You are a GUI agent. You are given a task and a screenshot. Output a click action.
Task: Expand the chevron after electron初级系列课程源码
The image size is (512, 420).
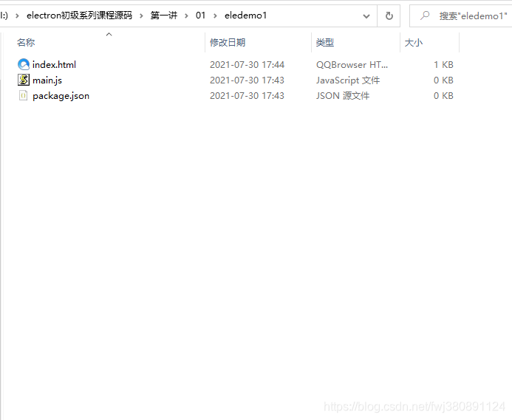coord(141,16)
